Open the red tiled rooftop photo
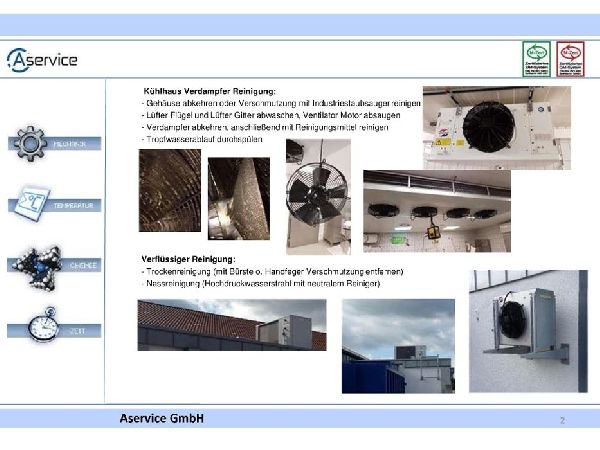Viewport: 600px width, 450px height. [232, 325]
